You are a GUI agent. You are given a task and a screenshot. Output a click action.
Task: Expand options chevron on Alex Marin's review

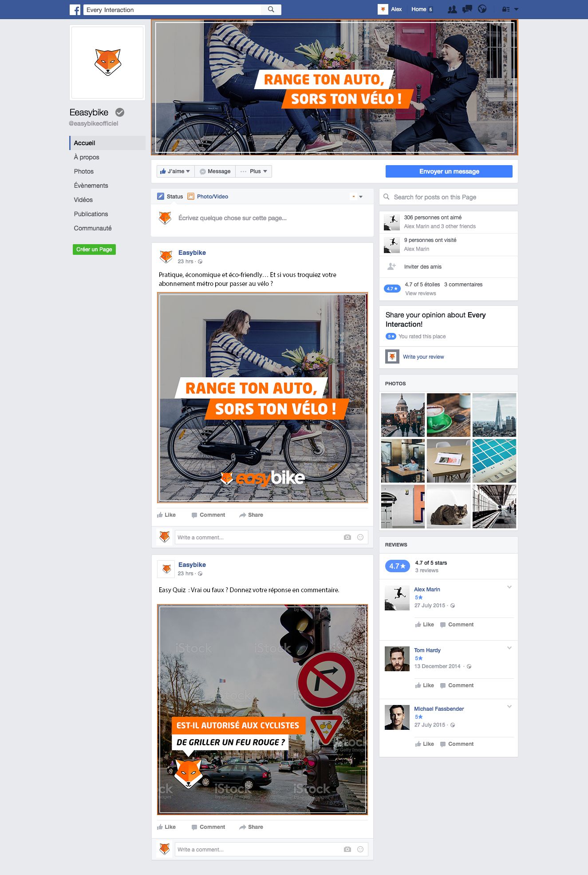[x=509, y=587]
